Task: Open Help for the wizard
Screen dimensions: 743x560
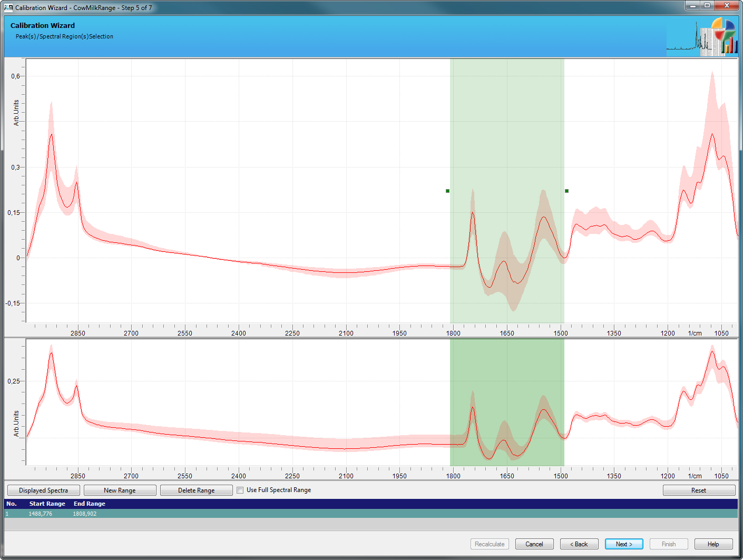Action: (713, 544)
